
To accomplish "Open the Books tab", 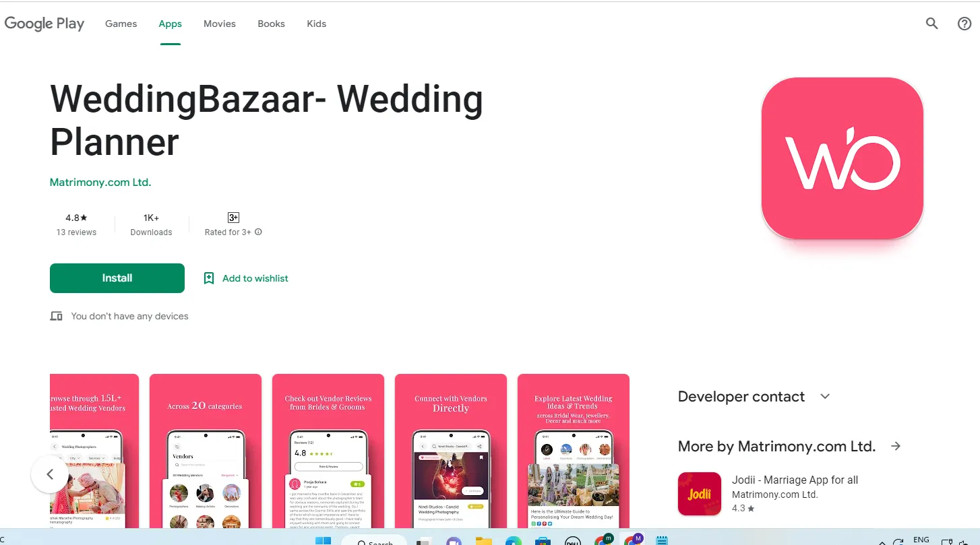I will [271, 24].
